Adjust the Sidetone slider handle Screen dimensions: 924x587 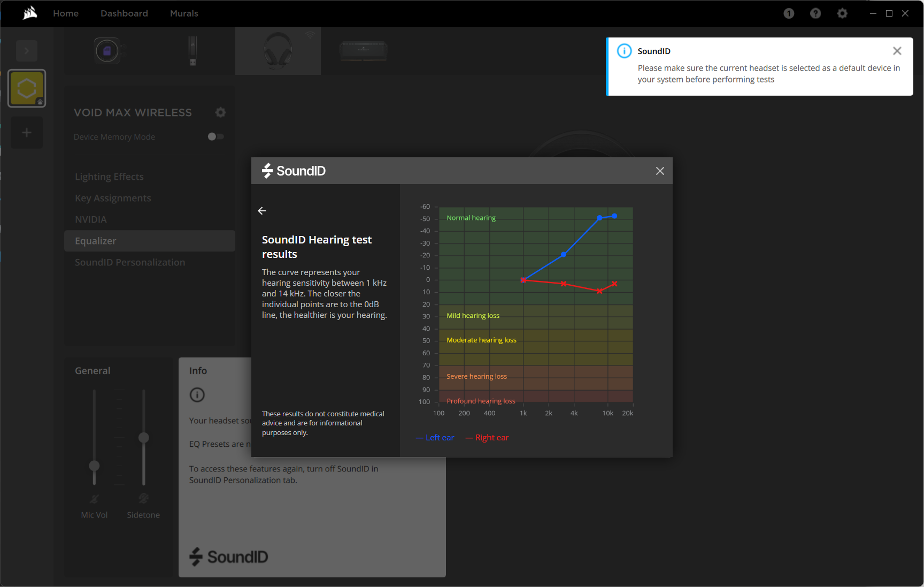tap(143, 438)
